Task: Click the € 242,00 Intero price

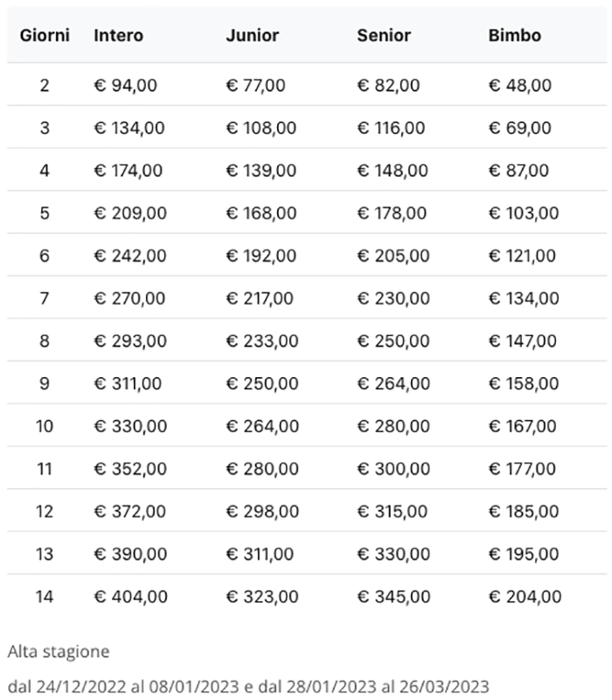Action: coord(129,256)
